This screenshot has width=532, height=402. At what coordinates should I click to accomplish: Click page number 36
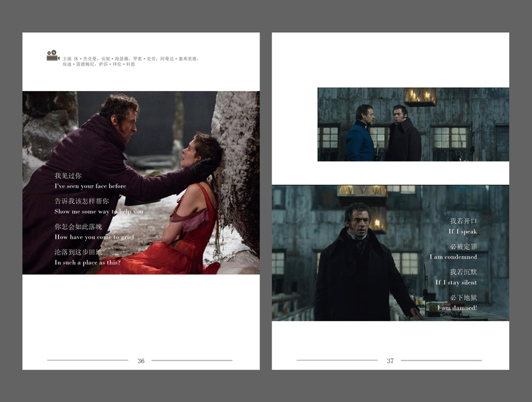pyautogui.click(x=141, y=361)
